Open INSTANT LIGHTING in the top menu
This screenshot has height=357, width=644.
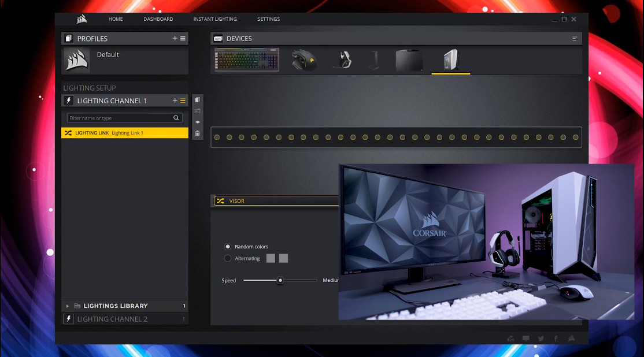tap(215, 19)
